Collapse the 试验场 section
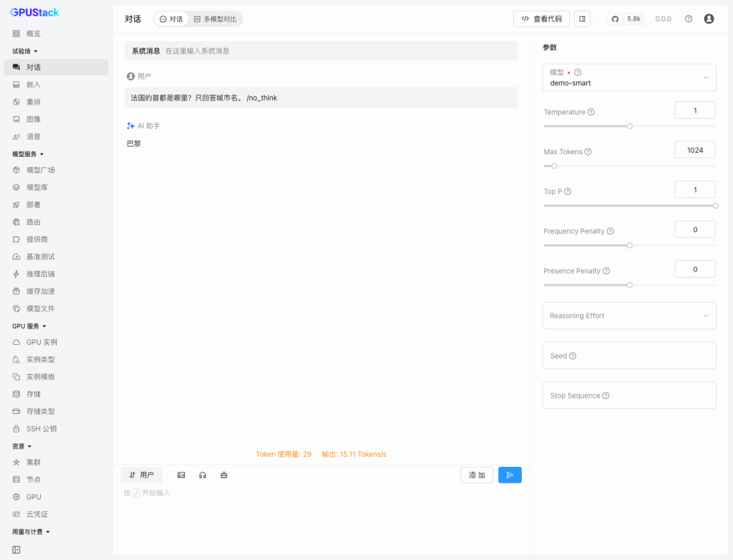Image resolution: width=733 pixels, height=560 pixels. coord(25,51)
